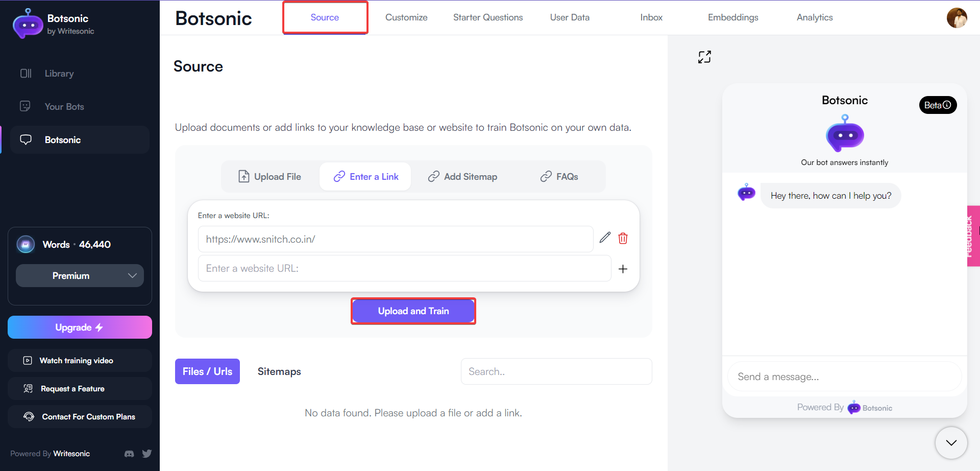Delete the snitch.co.in URL entry
Image resolution: width=980 pixels, height=471 pixels.
[623, 238]
